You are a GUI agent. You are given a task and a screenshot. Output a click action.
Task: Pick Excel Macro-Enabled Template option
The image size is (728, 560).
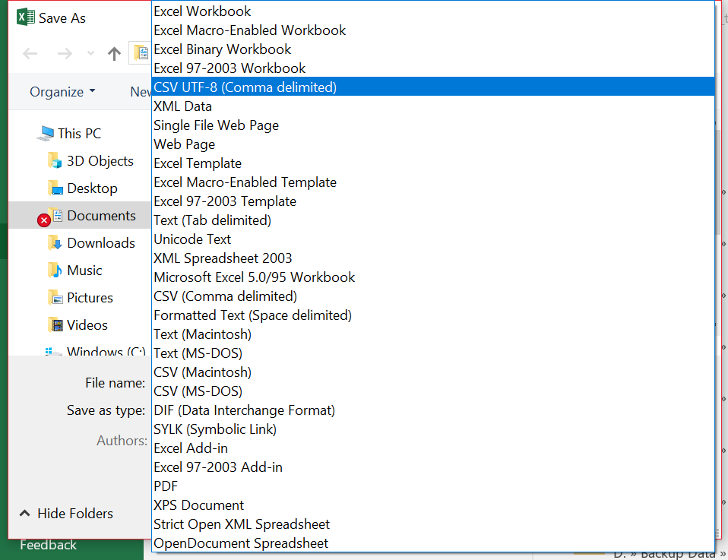click(x=432, y=182)
